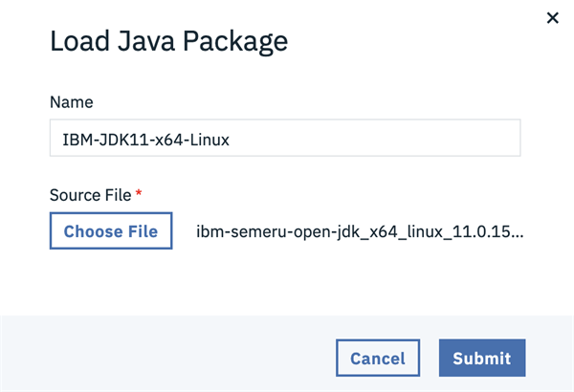The image size is (574, 392).
Task: Open file browser for Source File
Action: point(111,231)
